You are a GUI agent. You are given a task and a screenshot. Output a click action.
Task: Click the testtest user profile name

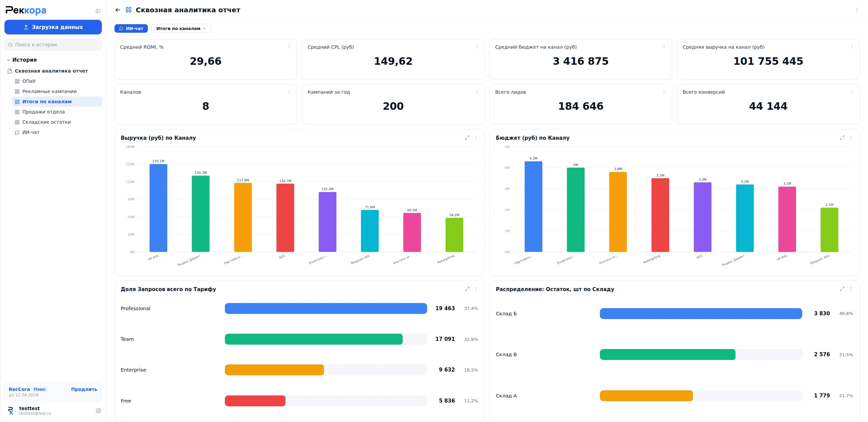pyautogui.click(x=29, y=408)
